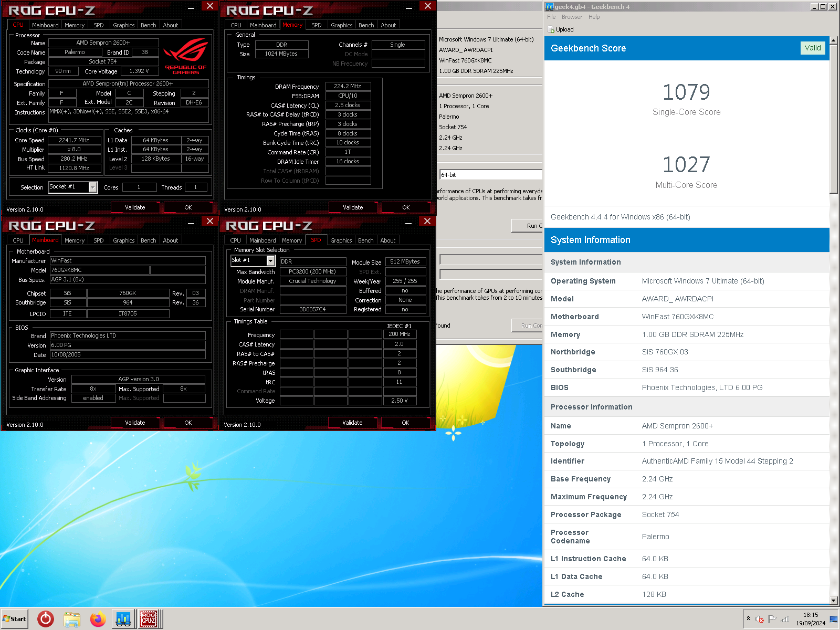This screenshot has width=840, height=630.
Task: Select Graphics tab in bottom-left Mainboard window
Action: pos(124,240)
